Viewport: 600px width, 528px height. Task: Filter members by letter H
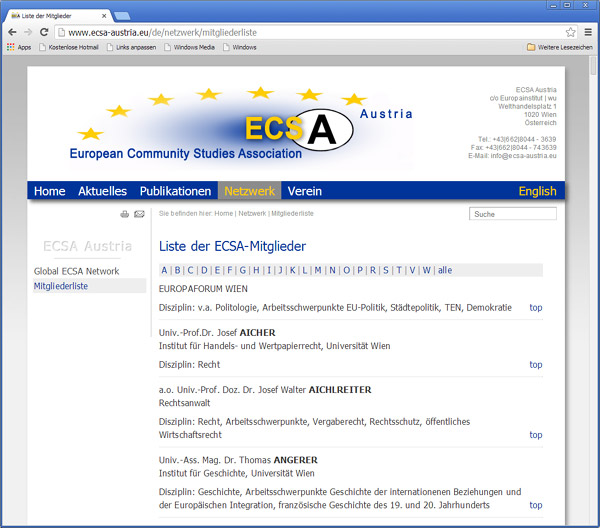256,270
